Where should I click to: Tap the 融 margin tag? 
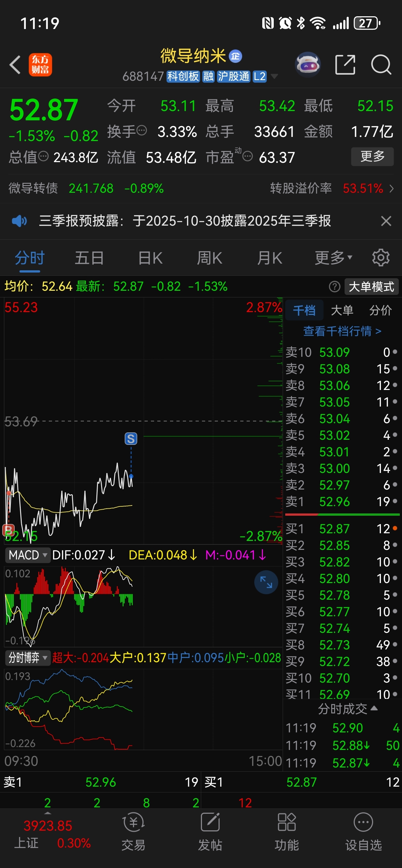pos(208,77)
